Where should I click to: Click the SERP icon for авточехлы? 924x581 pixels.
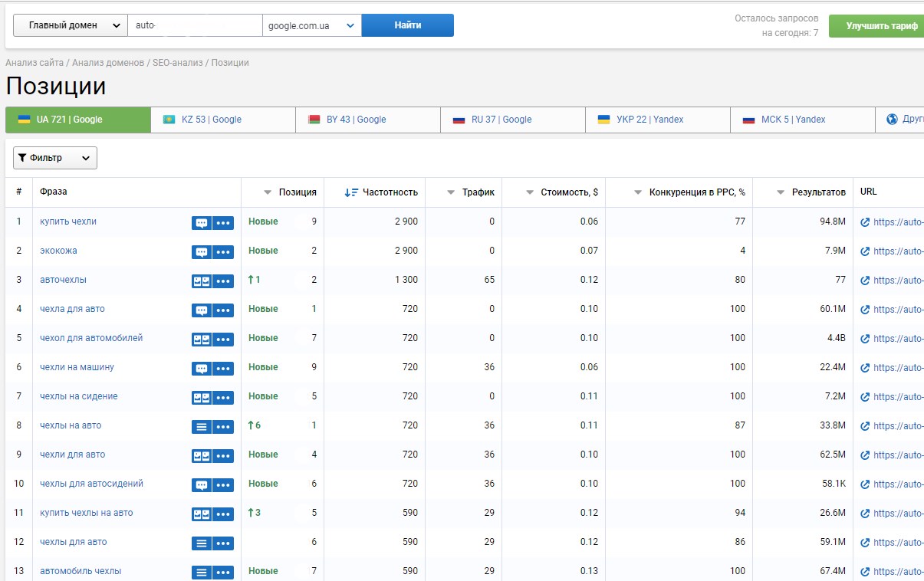click(202, 281)
